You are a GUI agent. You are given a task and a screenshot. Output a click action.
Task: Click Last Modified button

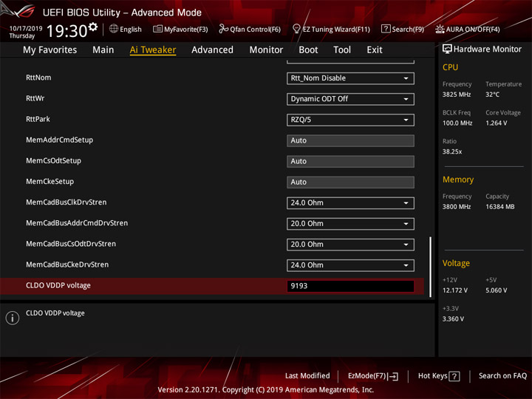pos(307,376)
